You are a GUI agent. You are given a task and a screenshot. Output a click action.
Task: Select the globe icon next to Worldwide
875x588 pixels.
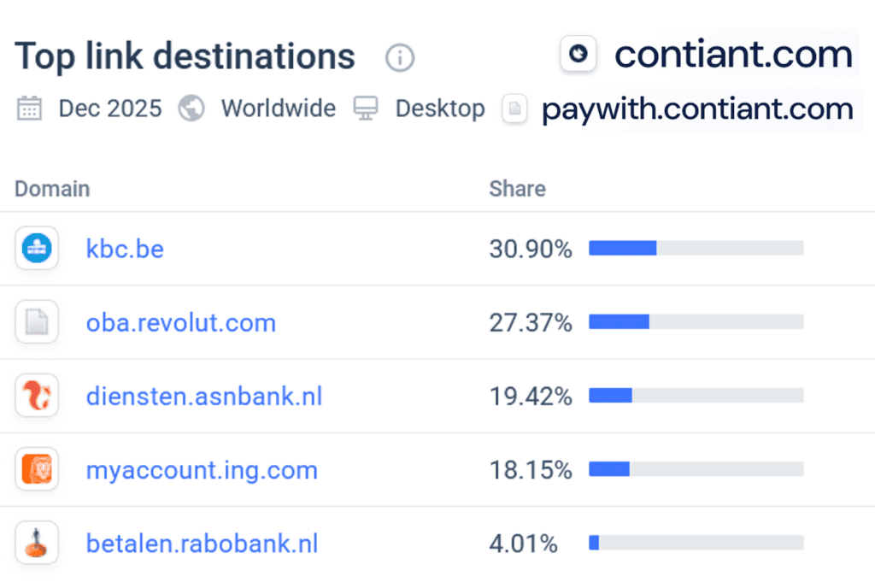(191, 109)
